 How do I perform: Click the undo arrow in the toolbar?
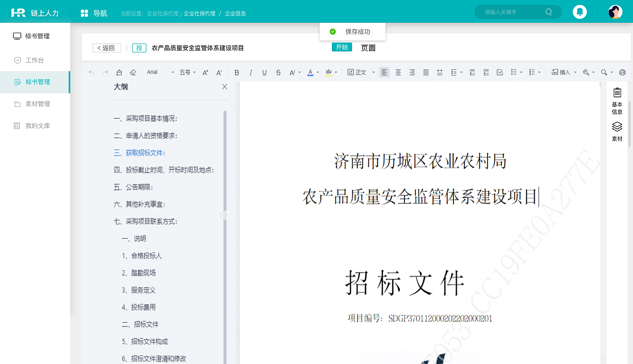91,72
